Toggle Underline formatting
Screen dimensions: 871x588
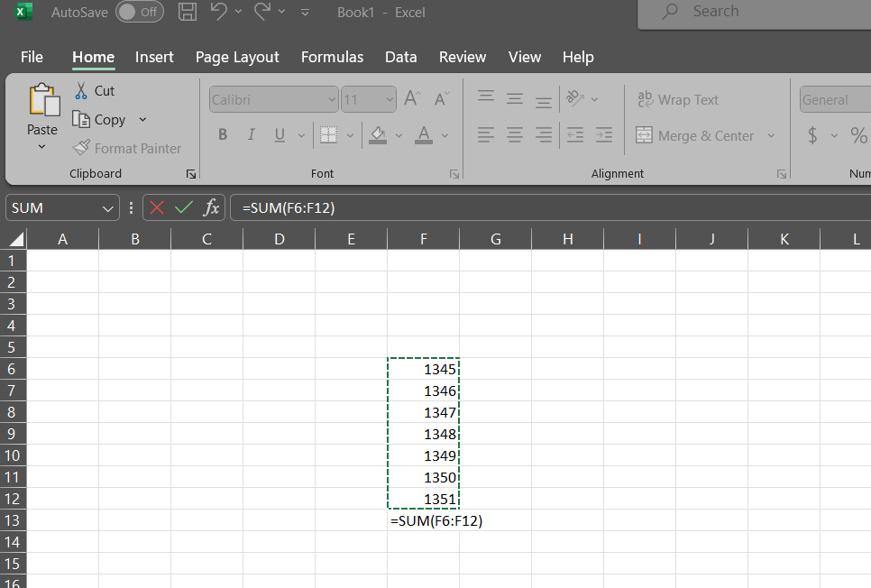(280, 134)
